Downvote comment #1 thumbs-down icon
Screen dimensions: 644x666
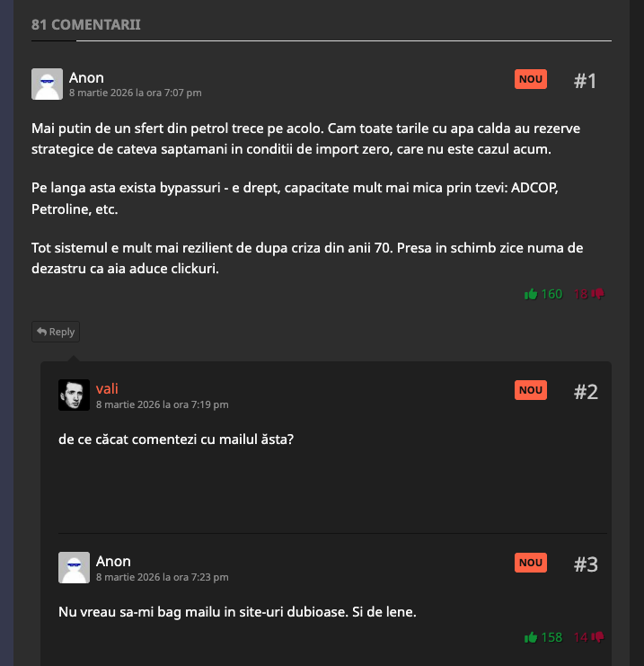tap(598, 294)
